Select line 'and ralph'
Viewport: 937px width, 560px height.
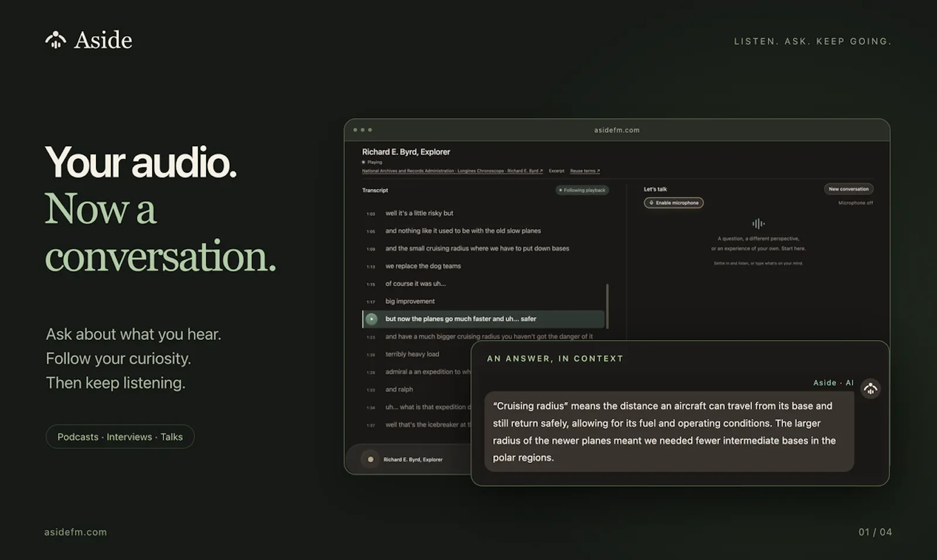399,389
